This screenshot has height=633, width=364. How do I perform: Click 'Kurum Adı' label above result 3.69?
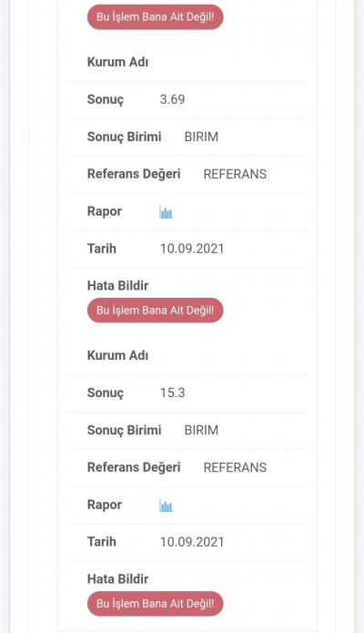[117, 62]
